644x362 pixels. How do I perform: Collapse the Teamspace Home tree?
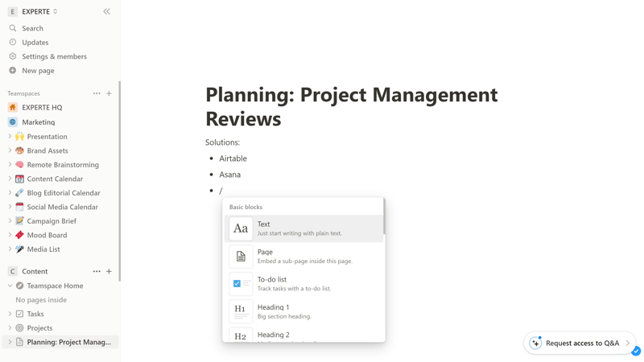point(10,286)
